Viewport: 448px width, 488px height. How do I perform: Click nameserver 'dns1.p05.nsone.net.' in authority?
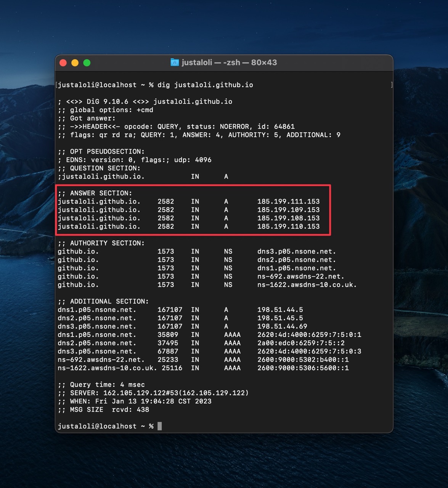coord(297,268)
